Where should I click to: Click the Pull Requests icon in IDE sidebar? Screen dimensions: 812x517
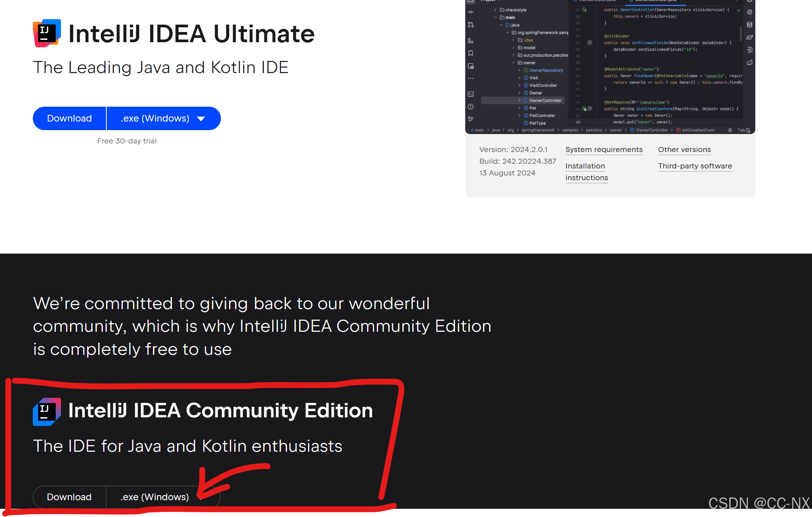point(471,25)
